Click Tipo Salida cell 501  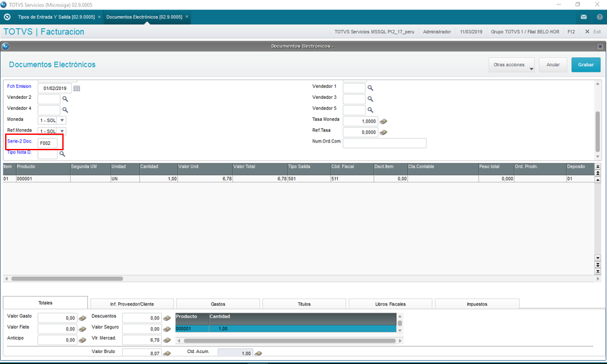308,178
